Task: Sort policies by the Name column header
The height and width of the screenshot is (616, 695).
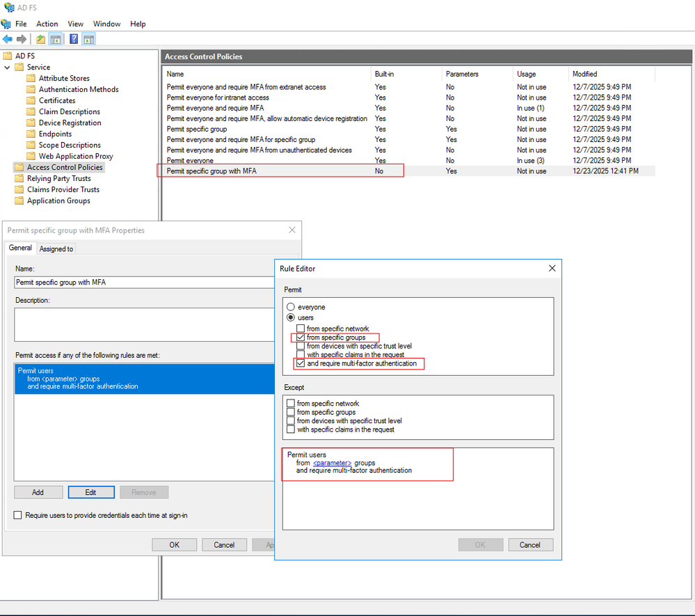Action: coord(266,74)
